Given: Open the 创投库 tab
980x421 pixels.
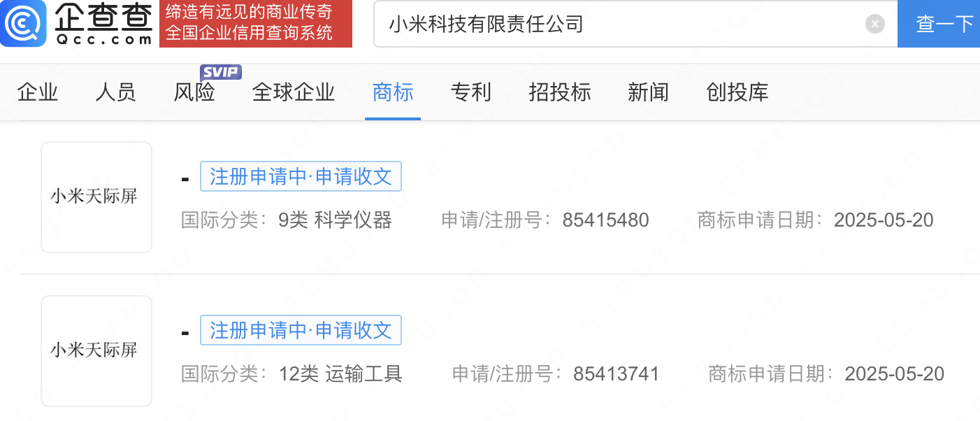Looking at the screenshot, I should 737,92.
